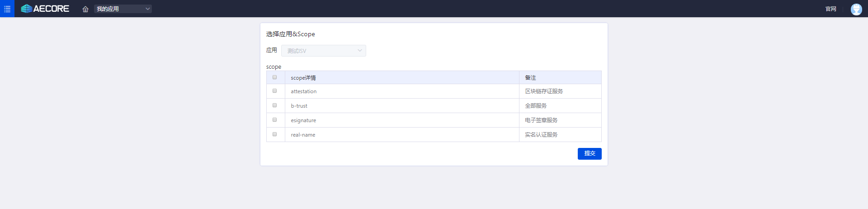The image size is (868, 209).
Task: Open the 应用 selector showing 测试ISV
Action: click(x=324, y=51)
